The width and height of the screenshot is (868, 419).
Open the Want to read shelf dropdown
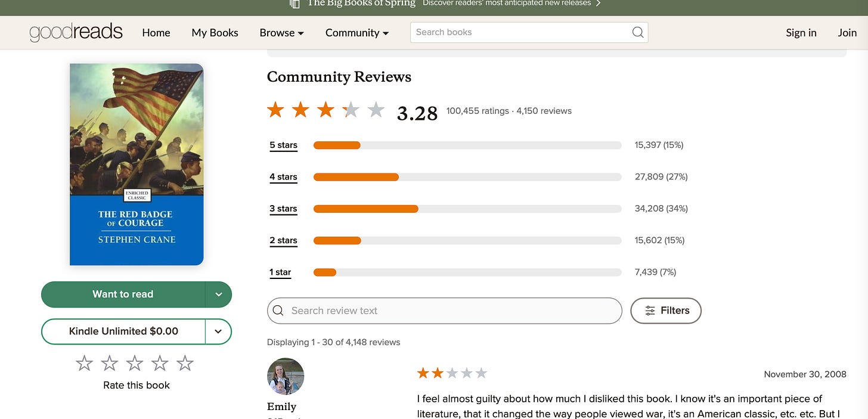click(x=218, y=294)
